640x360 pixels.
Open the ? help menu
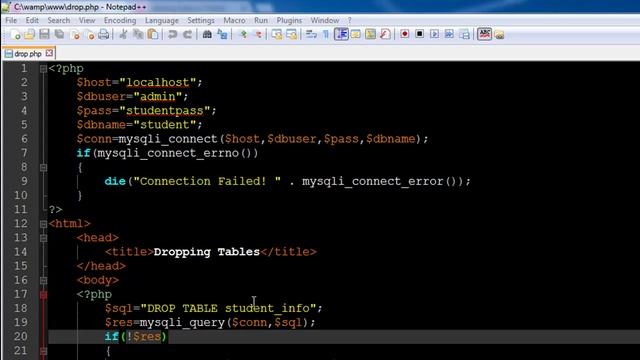(x=349, y=20)
